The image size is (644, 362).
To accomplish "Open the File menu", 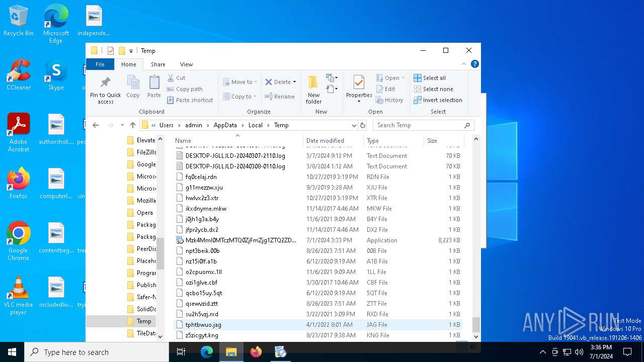I will click(x=100, y=64).
